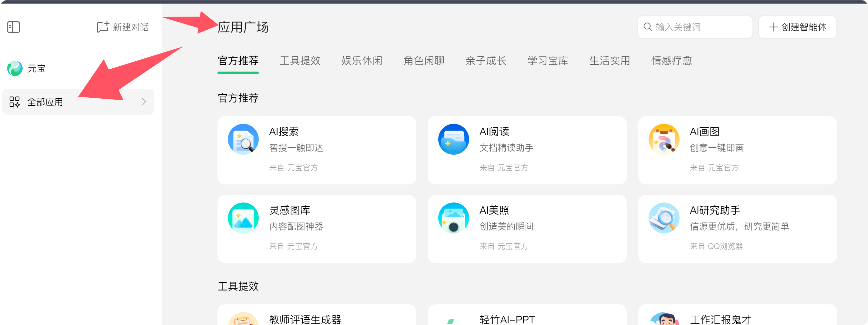Expand the 全部应用 chevron arrow

coord(144,102)
